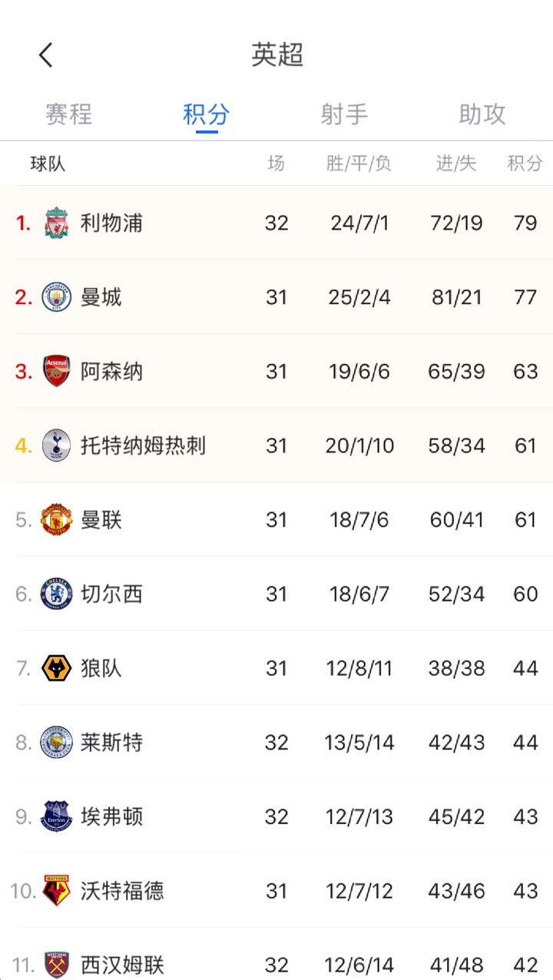
Task: Go to the 助攻 tab
Action: click(482, 114)
